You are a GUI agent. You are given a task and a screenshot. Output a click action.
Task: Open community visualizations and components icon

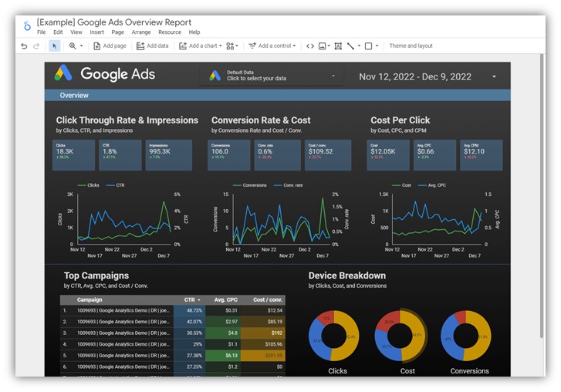coord(231,46)
